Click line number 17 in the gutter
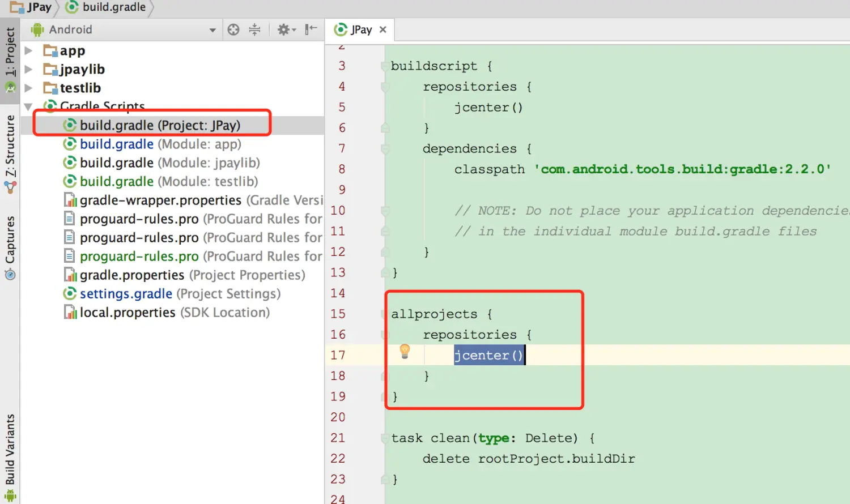 pyautogui.click(x=338, y=355)
